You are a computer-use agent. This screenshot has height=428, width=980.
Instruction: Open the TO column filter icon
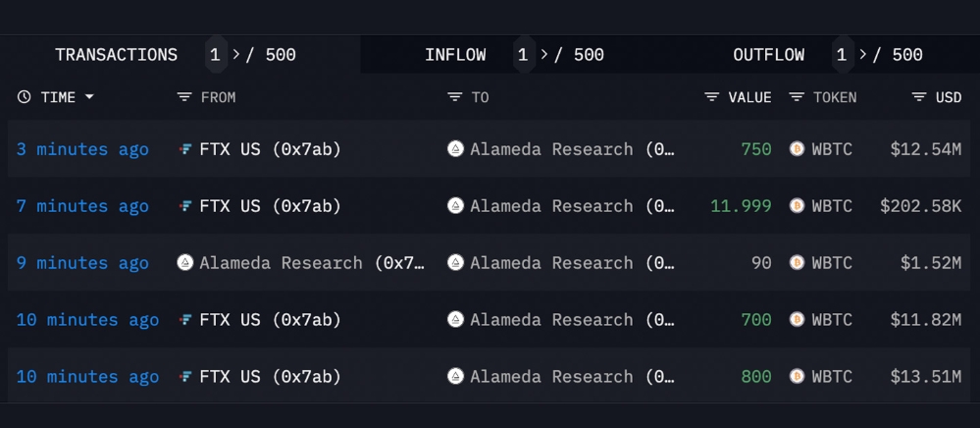click(x=454, y=97)
